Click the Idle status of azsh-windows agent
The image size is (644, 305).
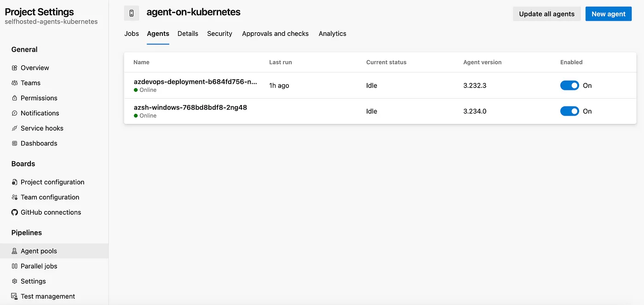[372, 111]
